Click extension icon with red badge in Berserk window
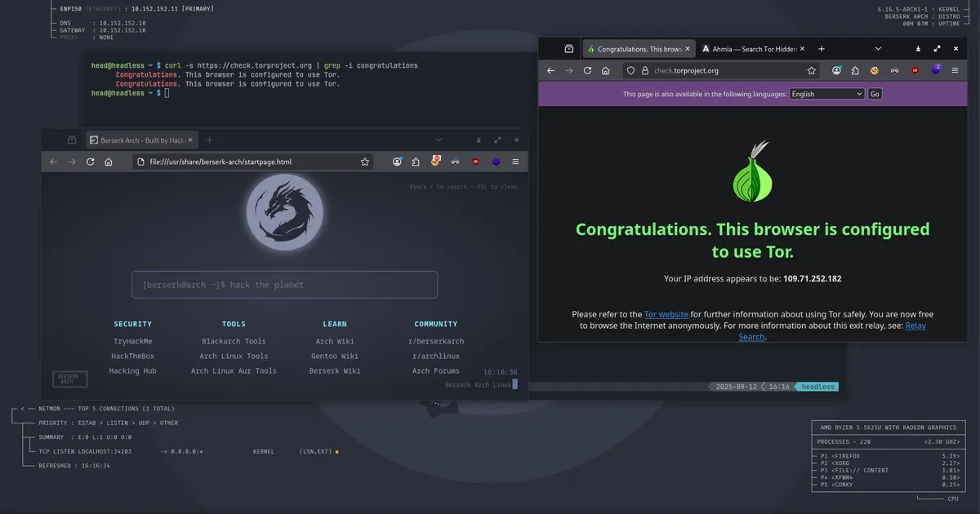This screenshot has width=980, height=514. pyautogui.click(x=435, y=162)
